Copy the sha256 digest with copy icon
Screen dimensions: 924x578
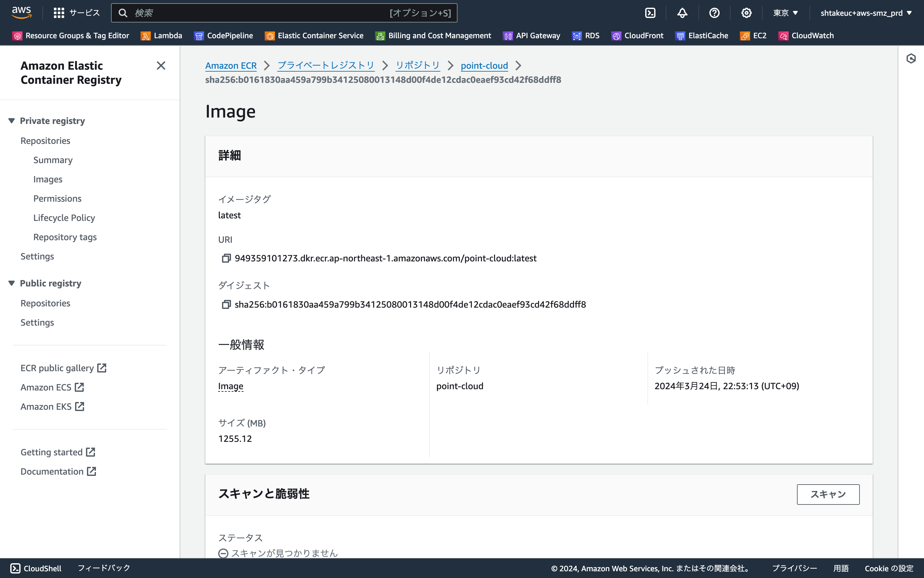(x=226, y=305)
